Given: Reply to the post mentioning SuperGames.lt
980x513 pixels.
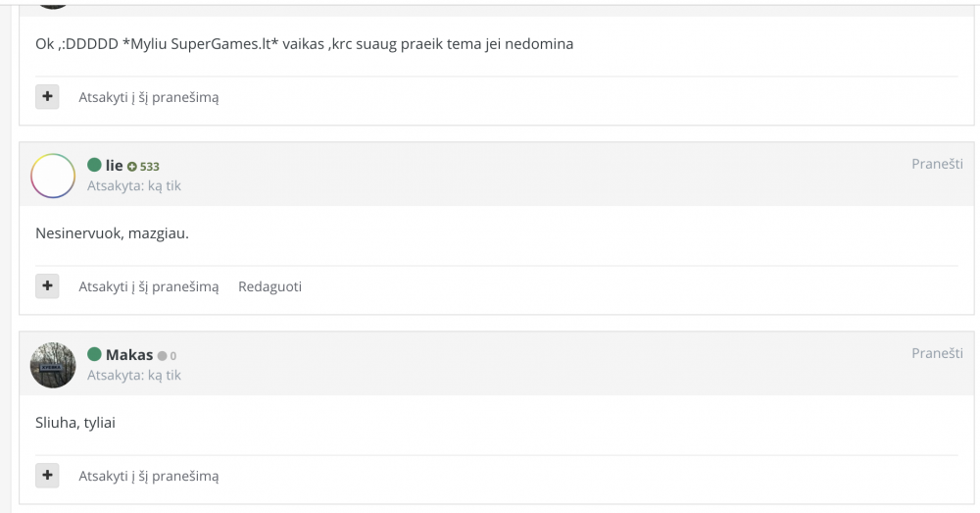Looking at the screenshot, I should click(x=149, y=97).
